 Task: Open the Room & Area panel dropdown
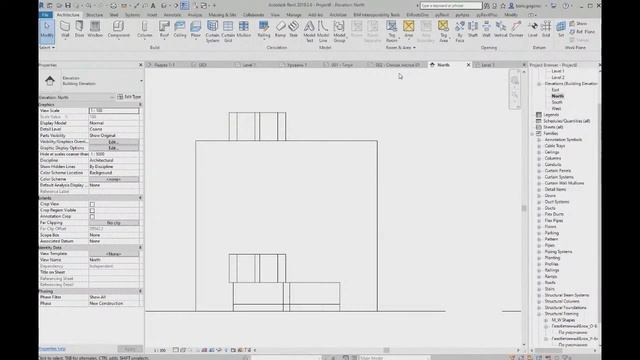coord(401,48)
